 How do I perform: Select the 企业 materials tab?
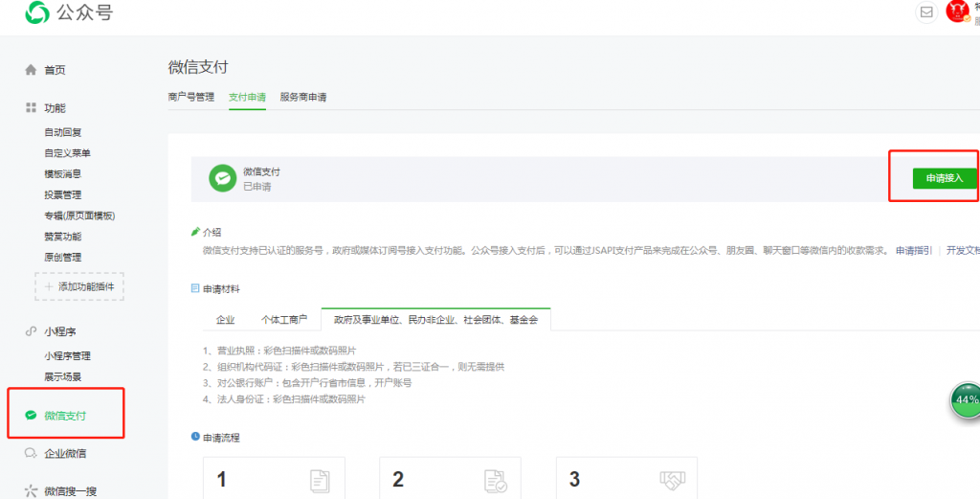coord(225,320)
